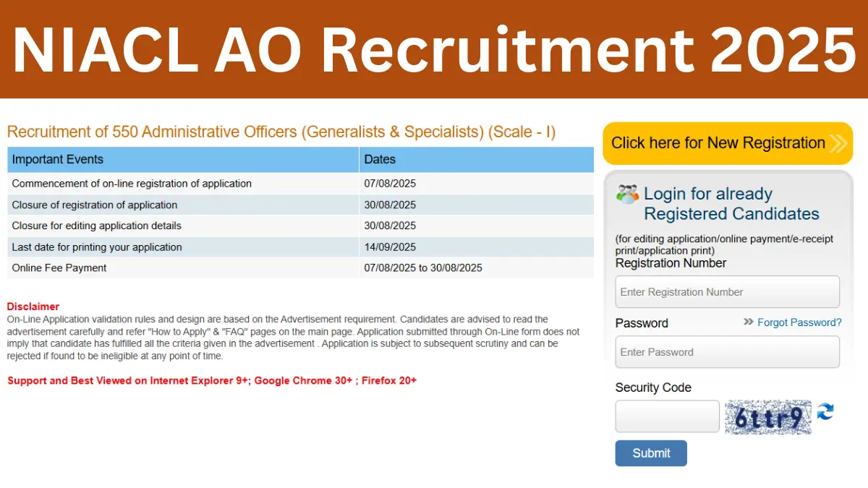
Task: Click the 'Login for already Registered Candidates' heading
Action: pos(731,204)
